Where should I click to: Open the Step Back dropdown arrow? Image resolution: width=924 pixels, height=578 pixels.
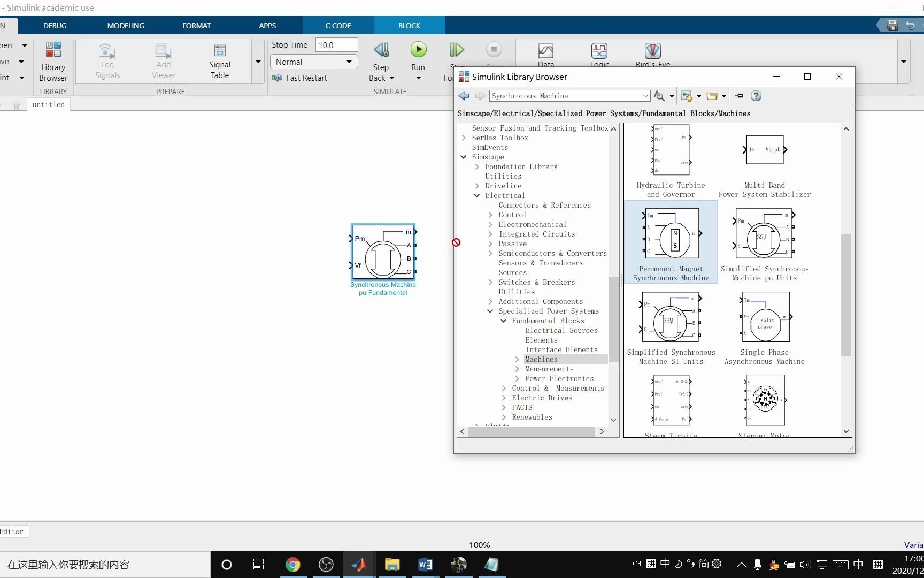(391, 78)
